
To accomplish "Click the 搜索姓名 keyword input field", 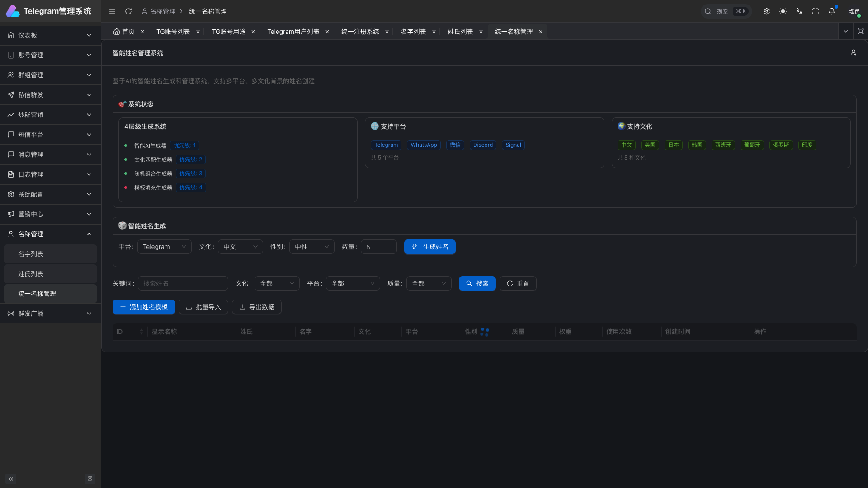I will pyautogui.click(x=183, y=283).
